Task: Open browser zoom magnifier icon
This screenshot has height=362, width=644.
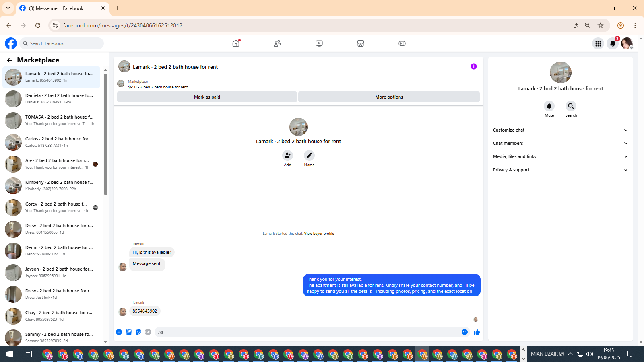Action: pos(588,25)
